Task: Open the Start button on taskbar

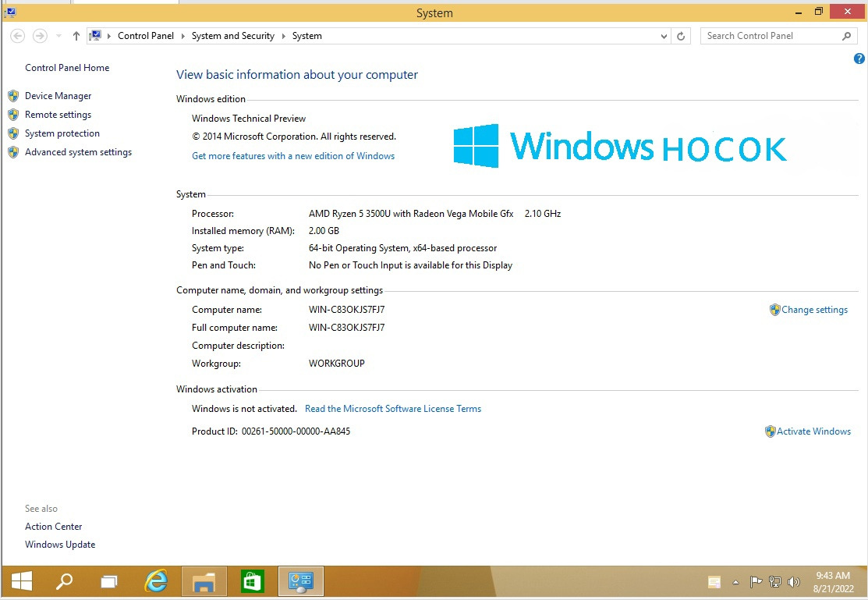Action: click(x=22, y=581)
